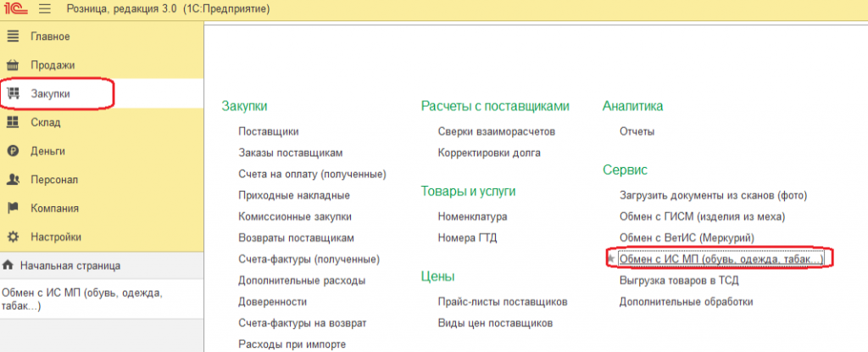Click the Закупки cart icon
This screenshot has height=352, width=868.
pos(13,93)
